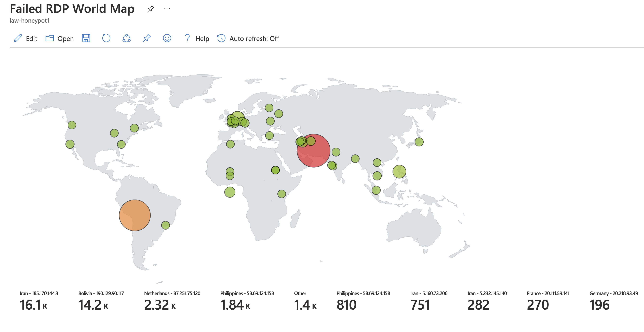Select the Edit menu entry in the toolbar
This screenshot has width=644, height=332.
tap(31, 38)
